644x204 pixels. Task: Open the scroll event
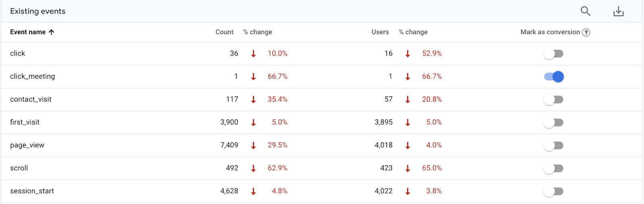[19, 168]
